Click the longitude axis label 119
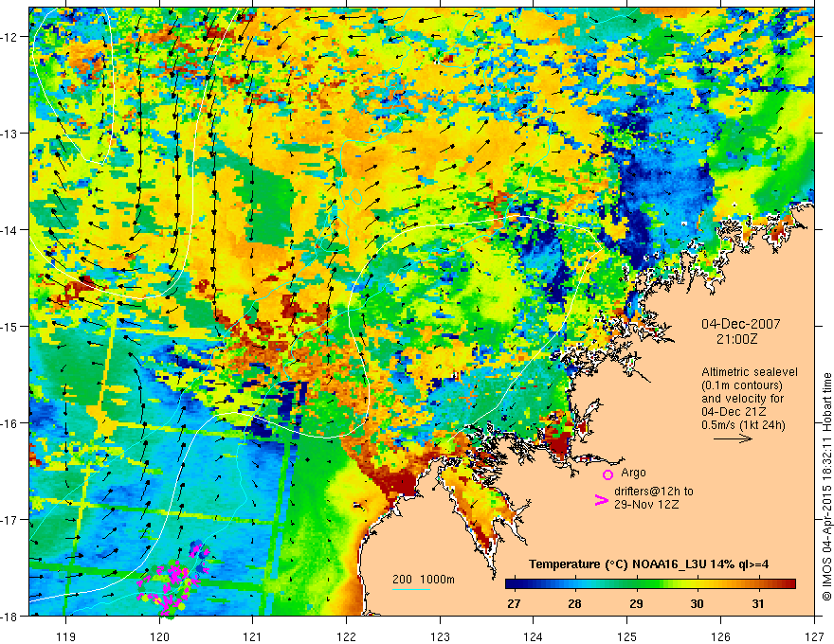This screenshot has width=834, height=644. click(66, 636)
